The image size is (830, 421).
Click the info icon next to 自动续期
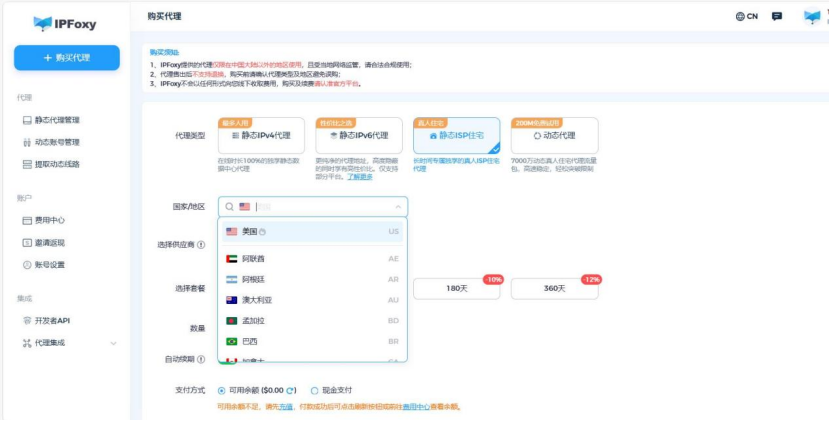tap(201, 359)
